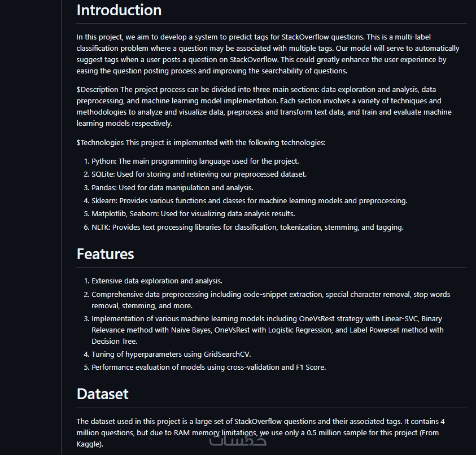Image resolution: width=476 pixels, height=455 pixels.
Task: Click the Pandas data manipulation list item
Action: 172,187
